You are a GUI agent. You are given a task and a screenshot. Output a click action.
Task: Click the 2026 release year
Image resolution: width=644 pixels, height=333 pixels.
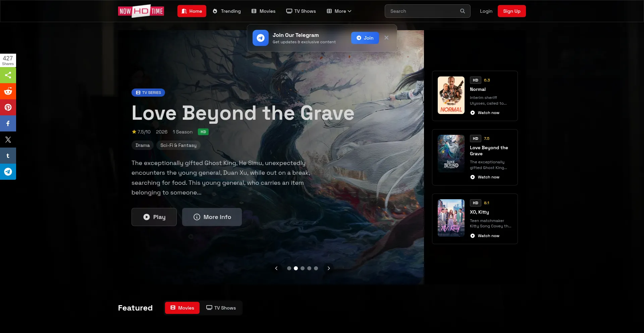tap(162, 132)
